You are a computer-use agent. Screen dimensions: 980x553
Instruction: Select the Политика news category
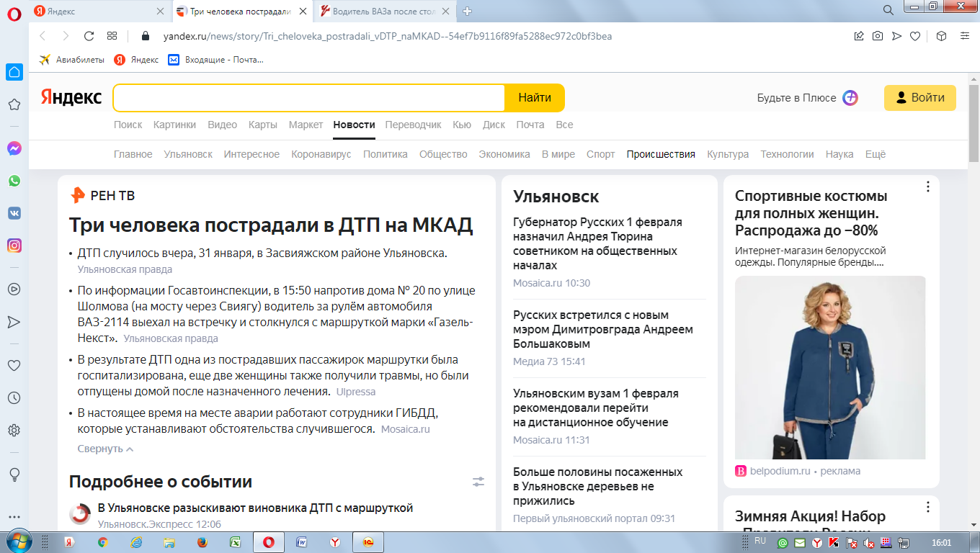tap(385, 154)
